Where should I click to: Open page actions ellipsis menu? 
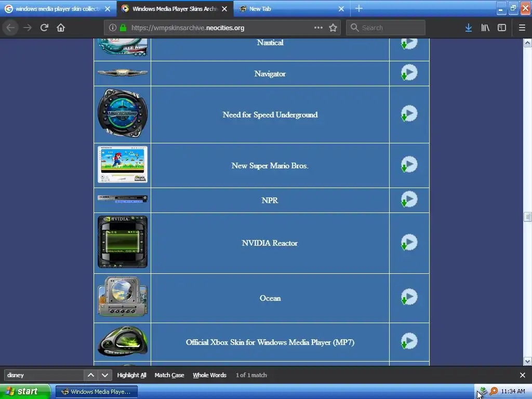click(x=318, y=28)
